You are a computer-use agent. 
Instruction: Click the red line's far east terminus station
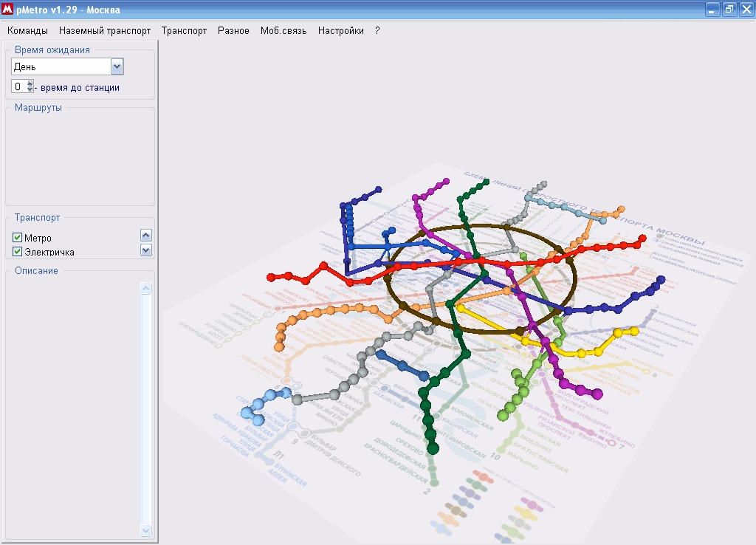642,239
